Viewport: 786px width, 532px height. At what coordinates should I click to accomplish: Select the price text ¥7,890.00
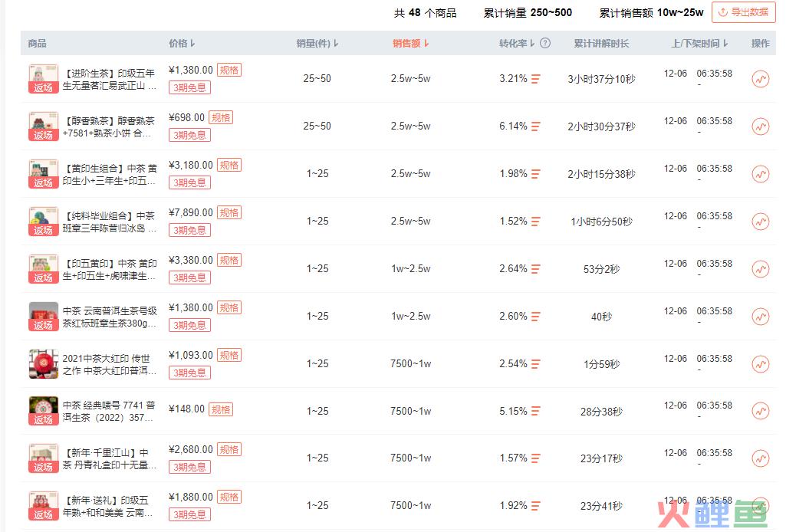click(x=191, y=213)
